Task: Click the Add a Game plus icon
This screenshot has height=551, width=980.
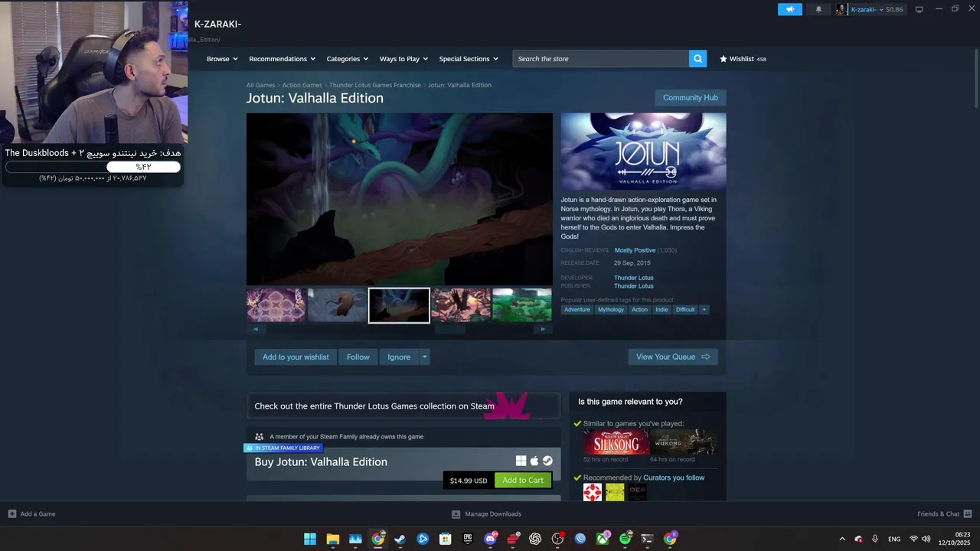Action: 11,514
